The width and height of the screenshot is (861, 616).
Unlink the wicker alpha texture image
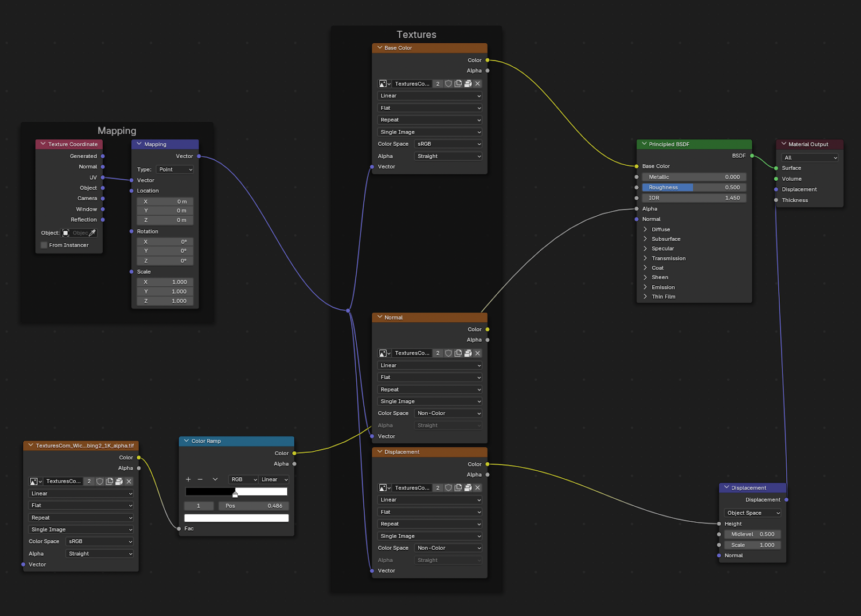pos(129,482)
